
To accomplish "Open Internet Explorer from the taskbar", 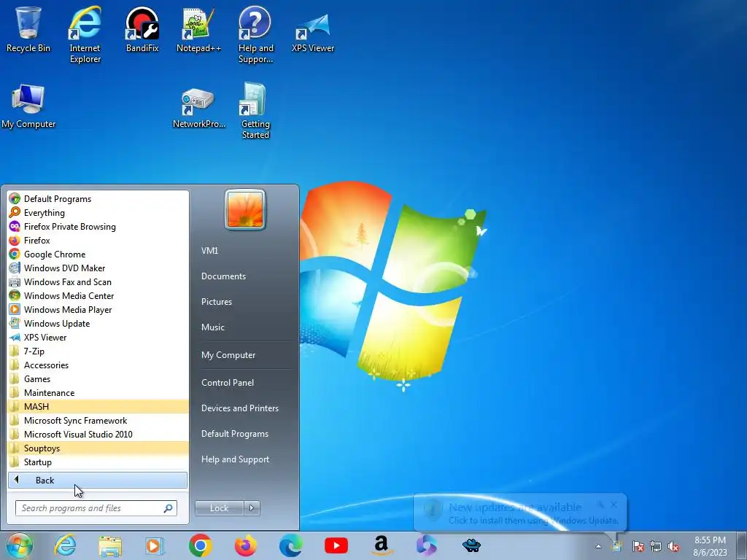I will pos(65,545).
